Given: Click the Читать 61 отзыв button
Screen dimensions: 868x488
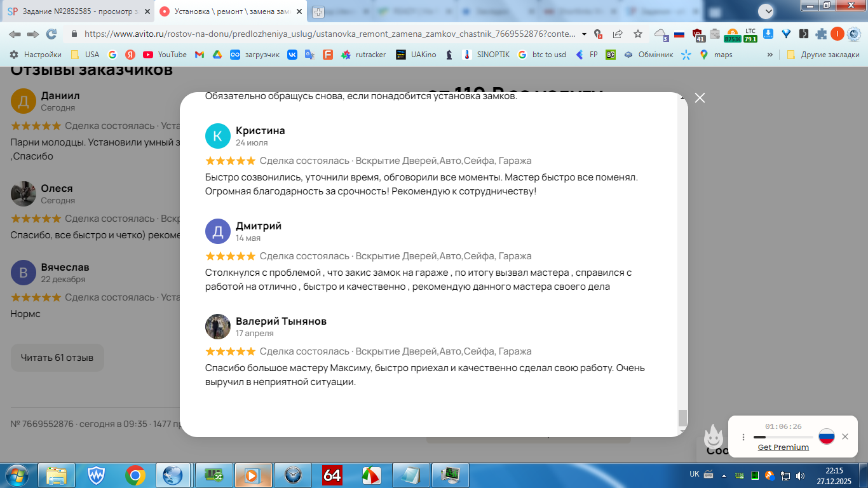Looking at the screenshot, I should point(57,358).
